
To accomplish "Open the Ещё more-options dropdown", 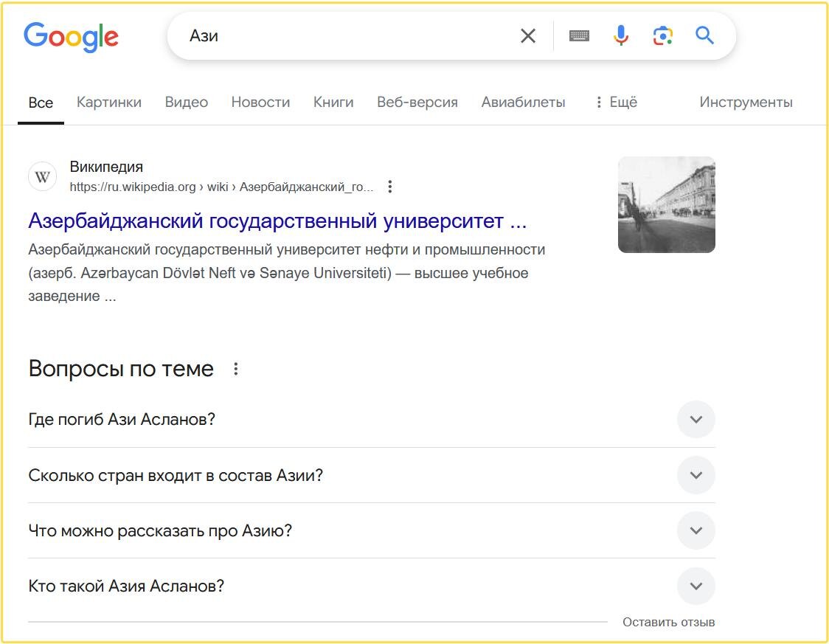I will [x=617, y=102].
